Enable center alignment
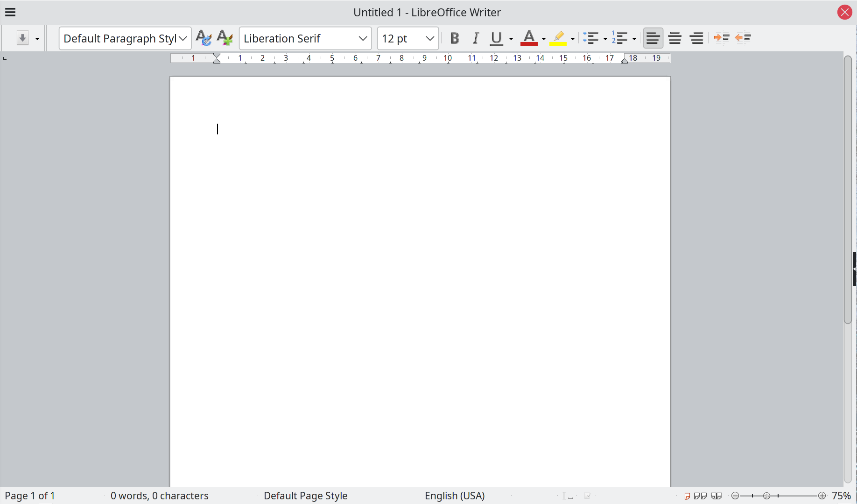This screenshot has height=504, width=857. click(x=675, y=38)
